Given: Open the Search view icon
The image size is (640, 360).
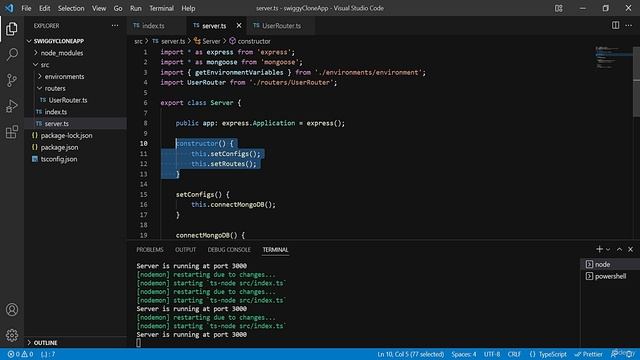Looking at the screenshot, I should pyautogui.click(x=12, y=54).
